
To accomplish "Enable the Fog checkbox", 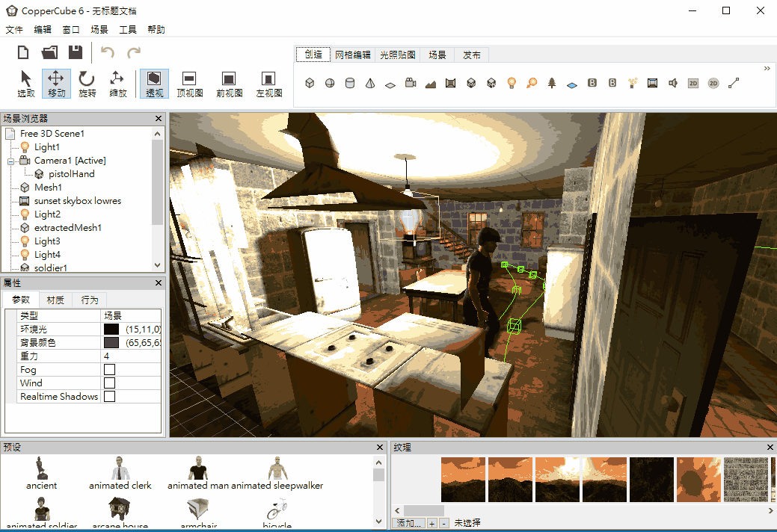I will (x=110, y=370).
